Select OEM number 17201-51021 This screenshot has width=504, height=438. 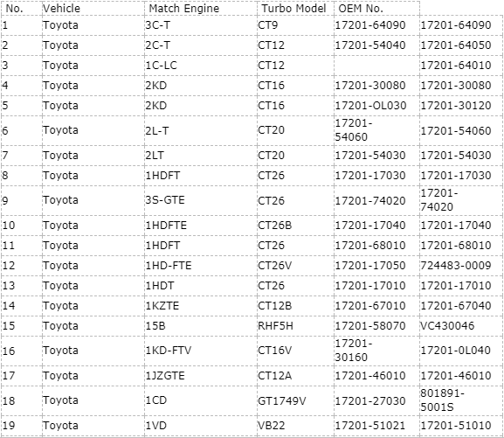click(x=370, y=426)
